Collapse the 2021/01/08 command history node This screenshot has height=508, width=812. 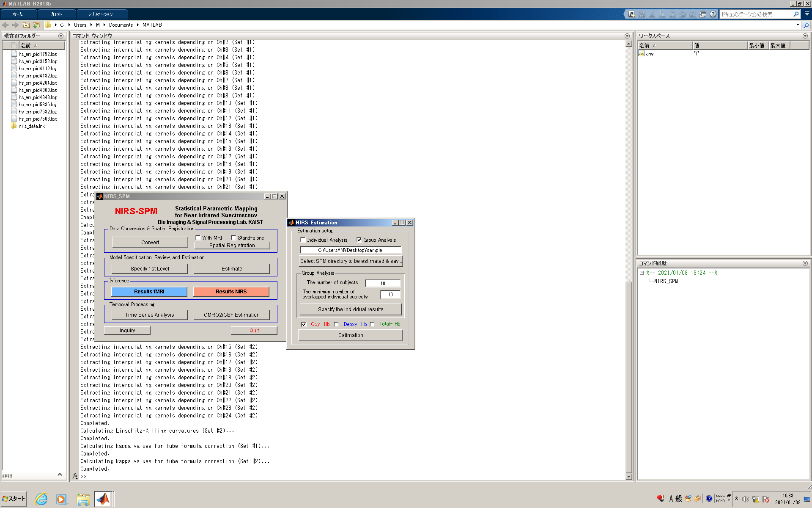642,273
